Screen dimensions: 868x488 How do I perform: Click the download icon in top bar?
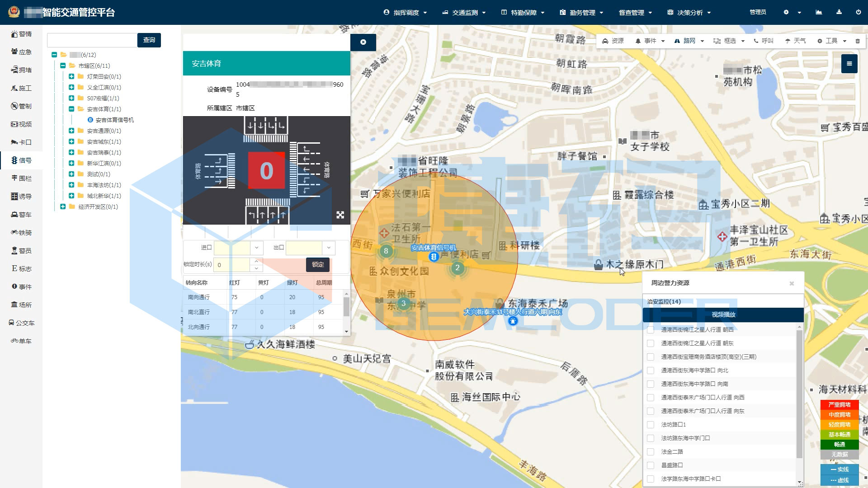[839, 12]
